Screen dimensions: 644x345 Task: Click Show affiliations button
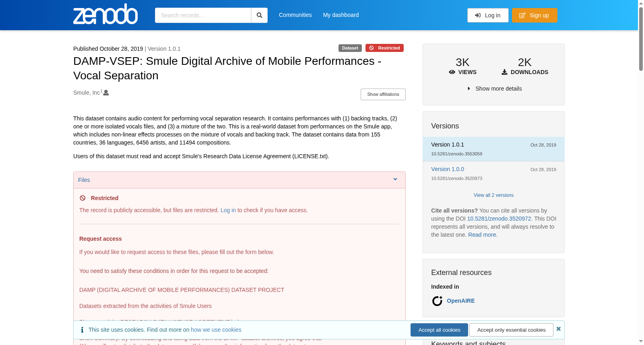tap(383, 94)
